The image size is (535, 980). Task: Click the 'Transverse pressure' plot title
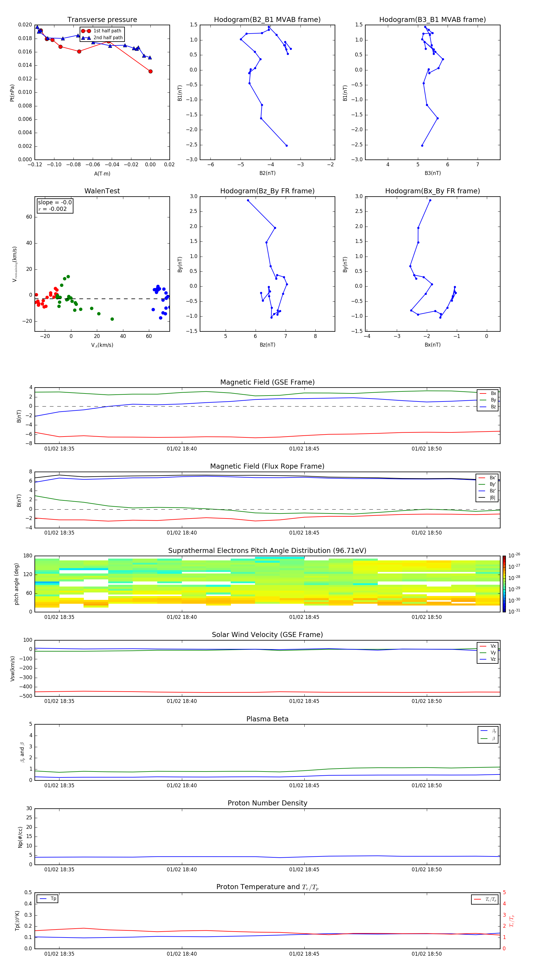102,20
